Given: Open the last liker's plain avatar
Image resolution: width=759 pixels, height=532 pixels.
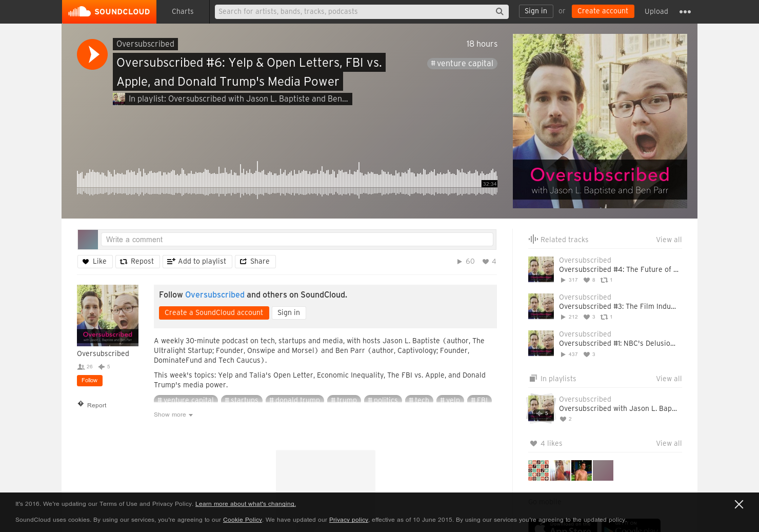Looking at the screenshot, I should click(x=603, y=470).
